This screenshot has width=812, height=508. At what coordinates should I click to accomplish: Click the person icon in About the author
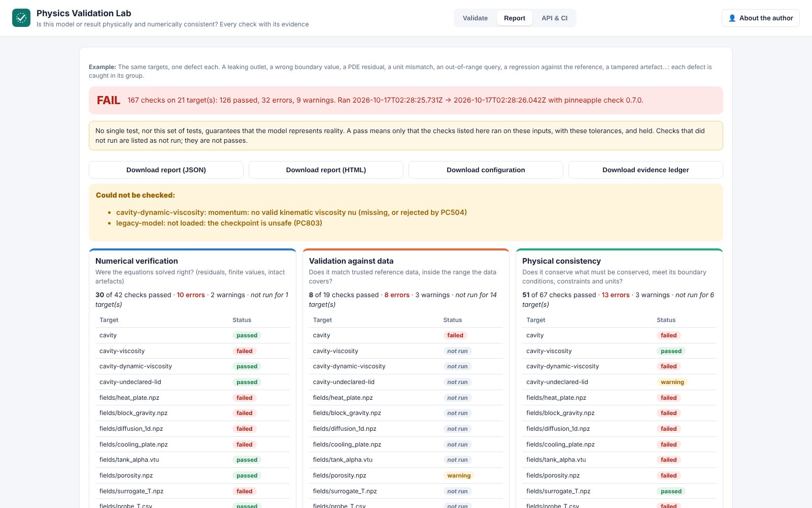[732, 18]
